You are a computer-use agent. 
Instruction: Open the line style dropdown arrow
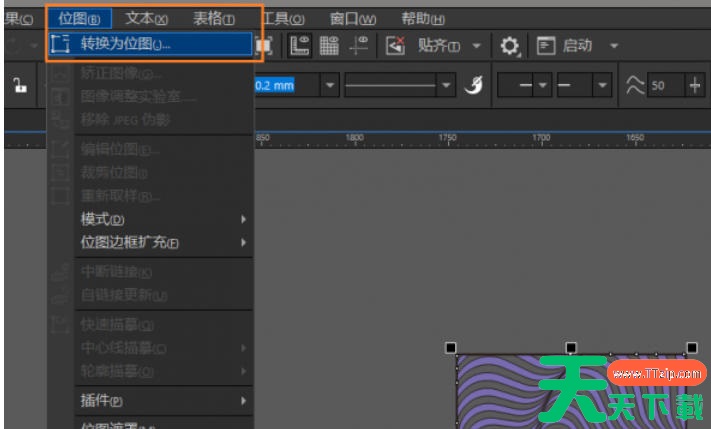[446, 85]
